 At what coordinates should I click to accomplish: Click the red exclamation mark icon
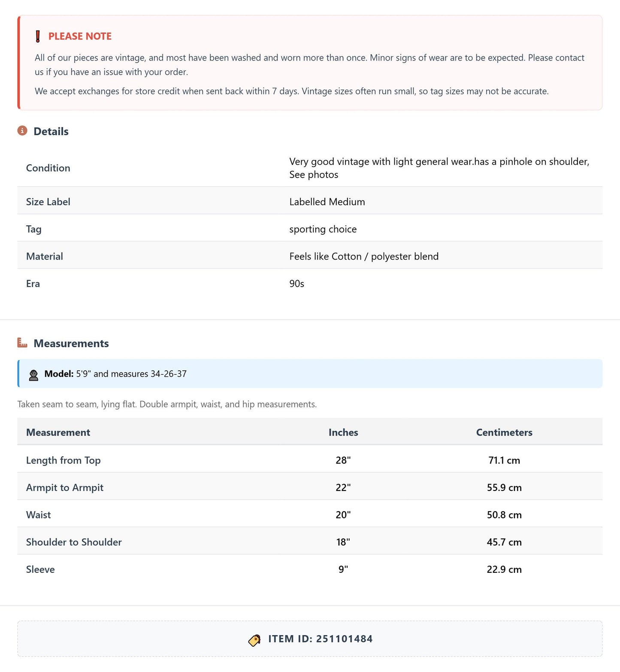click(38, 36)
